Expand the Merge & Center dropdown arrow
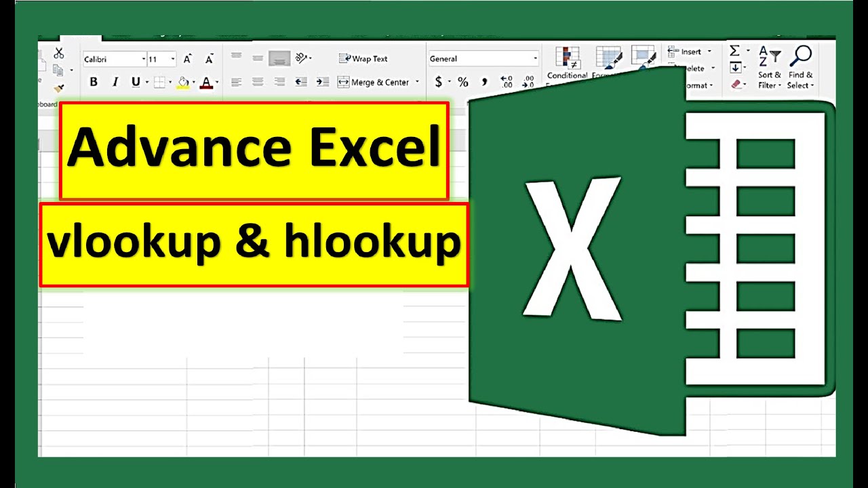The image size is (868, 488). pos(417,82)
